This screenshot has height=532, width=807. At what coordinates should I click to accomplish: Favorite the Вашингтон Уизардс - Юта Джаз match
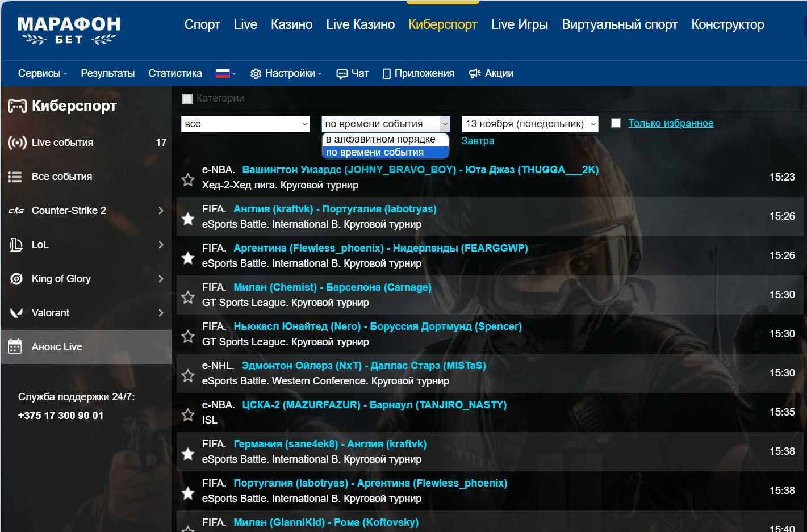[188, 180]
